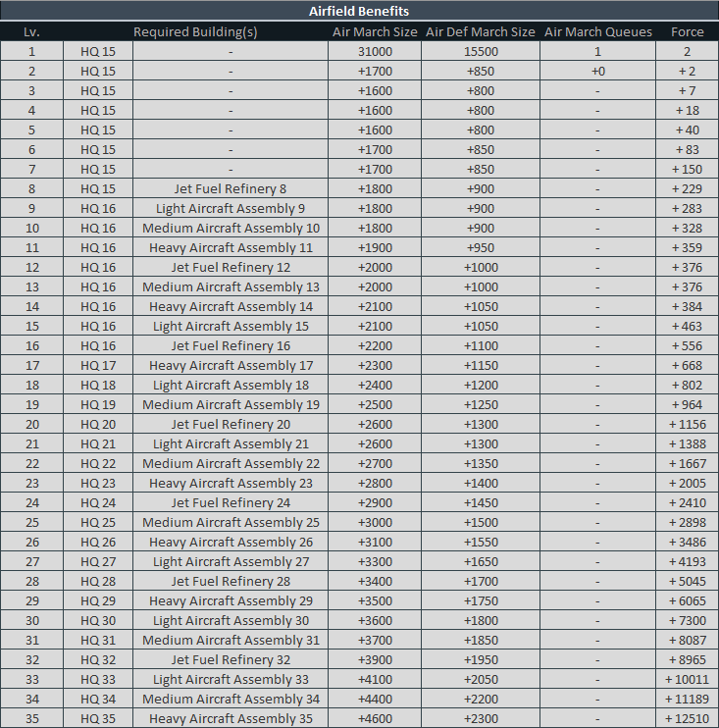Click the Heavy Aircraft Assembly 17 cell

[231, 365]
